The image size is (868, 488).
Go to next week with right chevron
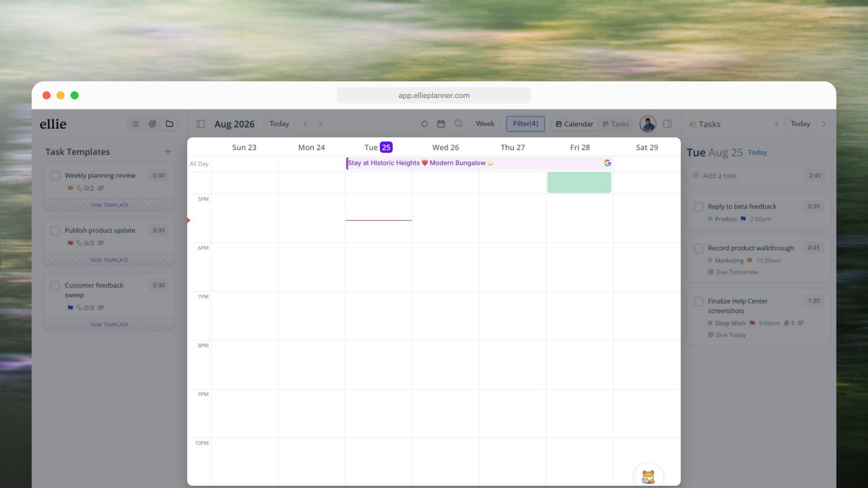[x=321, y=124]
